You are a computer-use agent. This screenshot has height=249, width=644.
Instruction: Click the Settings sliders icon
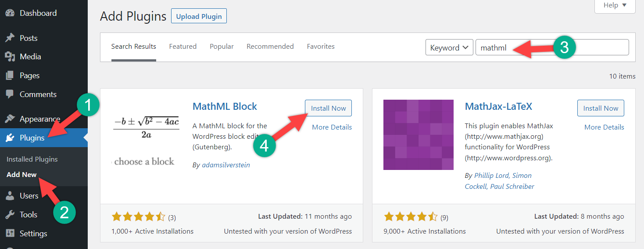pos(10,234)
